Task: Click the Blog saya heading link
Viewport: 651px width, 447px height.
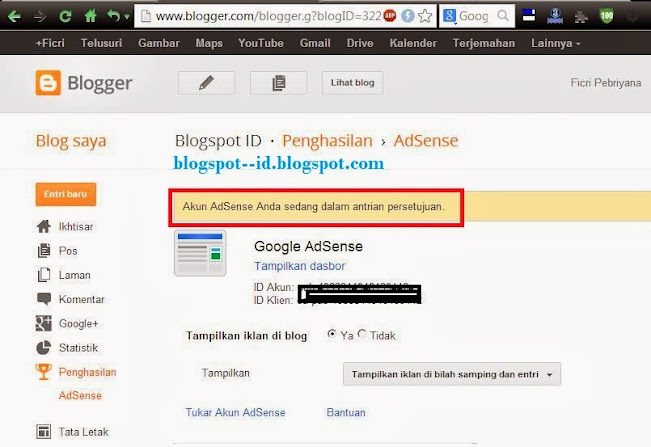Action: (71, 141)
